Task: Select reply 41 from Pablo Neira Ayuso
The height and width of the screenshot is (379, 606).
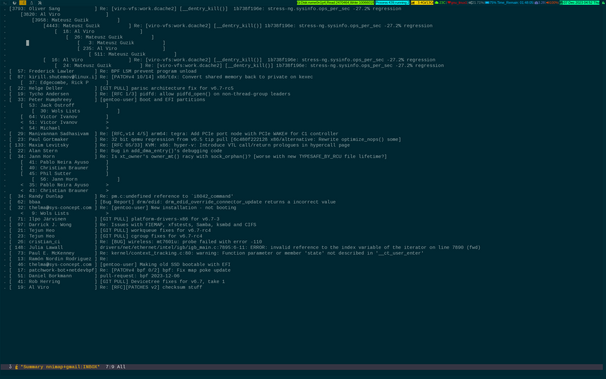Action: pyautogui.click(x=65, y=162)
